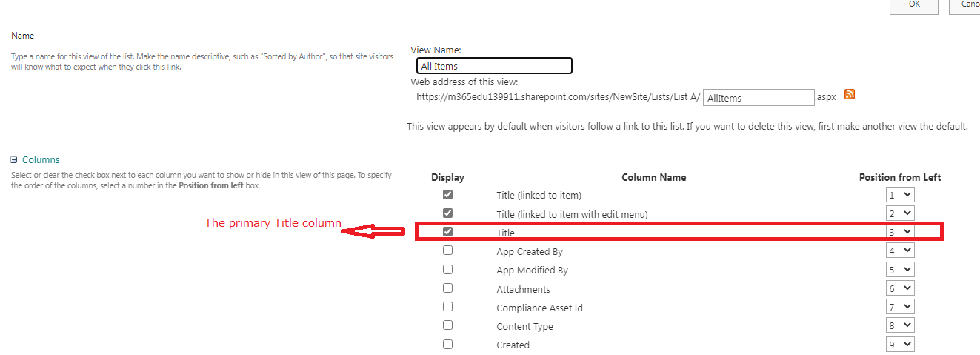
Task: Enable App Created By column checkbox
Action: 447,251
